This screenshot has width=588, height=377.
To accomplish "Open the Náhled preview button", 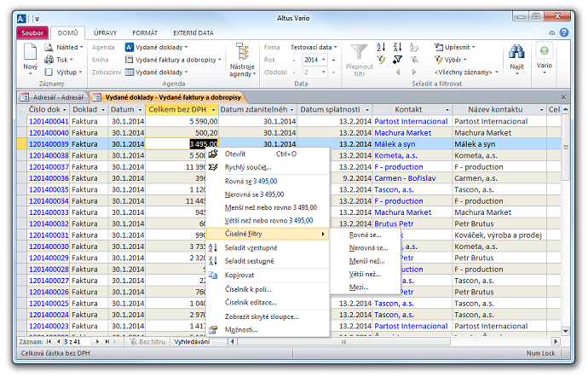I will pos(63,47).
